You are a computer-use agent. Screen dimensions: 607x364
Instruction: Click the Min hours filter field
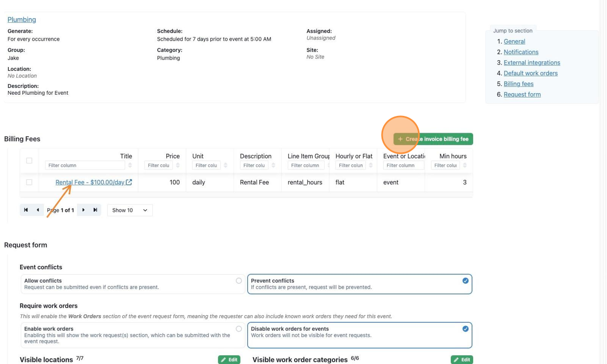point(445,165)
